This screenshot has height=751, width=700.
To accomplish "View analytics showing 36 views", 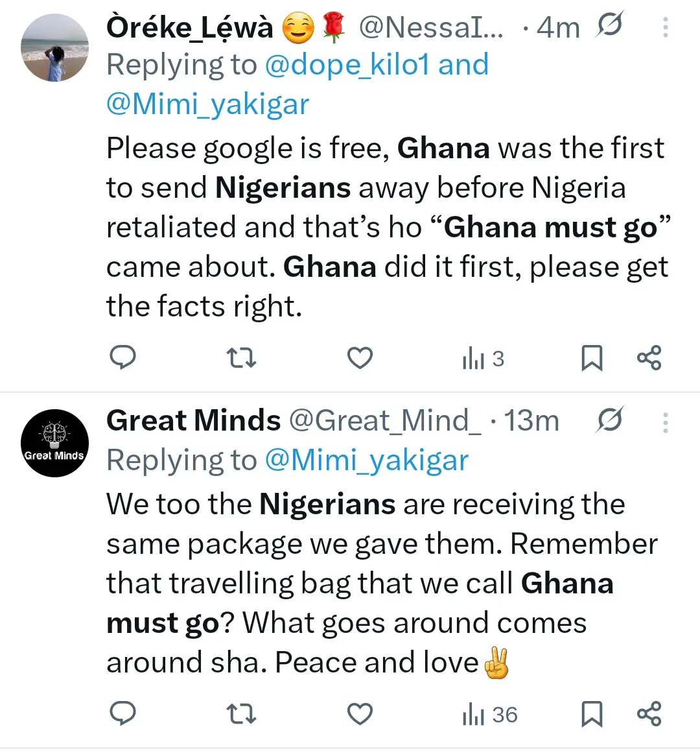I will (x=489, y=714).
